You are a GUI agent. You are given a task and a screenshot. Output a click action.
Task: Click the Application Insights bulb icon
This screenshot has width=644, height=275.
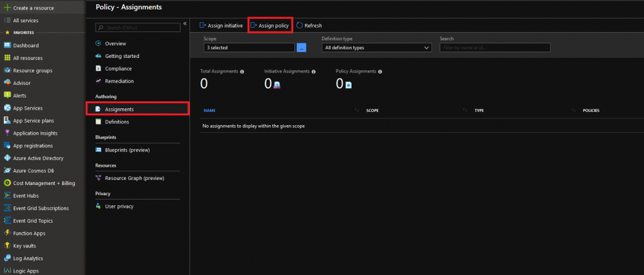click(x=7, y=133)
